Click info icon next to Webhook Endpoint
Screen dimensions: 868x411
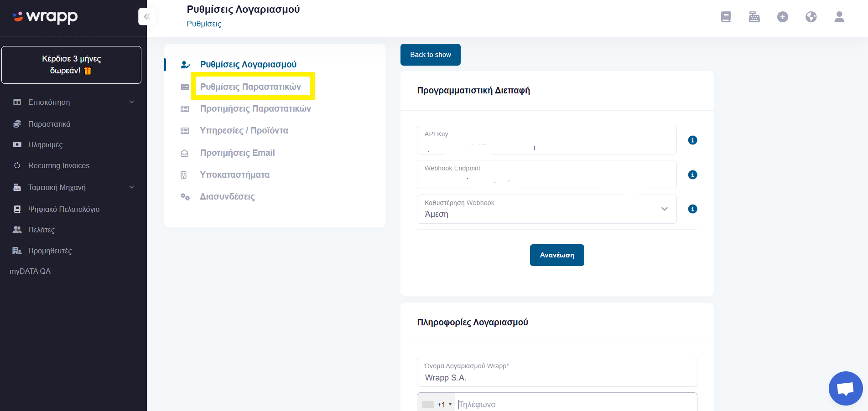[x=692, y=175]
